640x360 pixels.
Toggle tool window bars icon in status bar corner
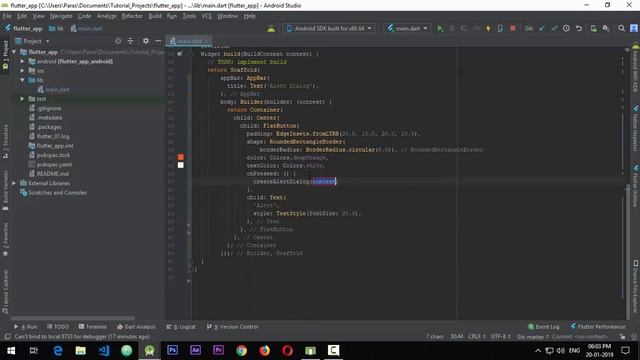click(7, 337)
